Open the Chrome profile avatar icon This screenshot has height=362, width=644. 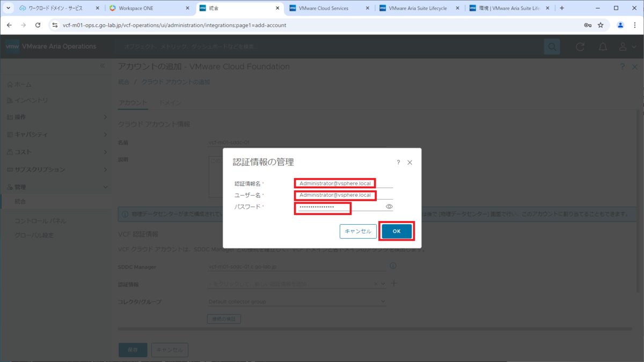click(x=620, y=25)
